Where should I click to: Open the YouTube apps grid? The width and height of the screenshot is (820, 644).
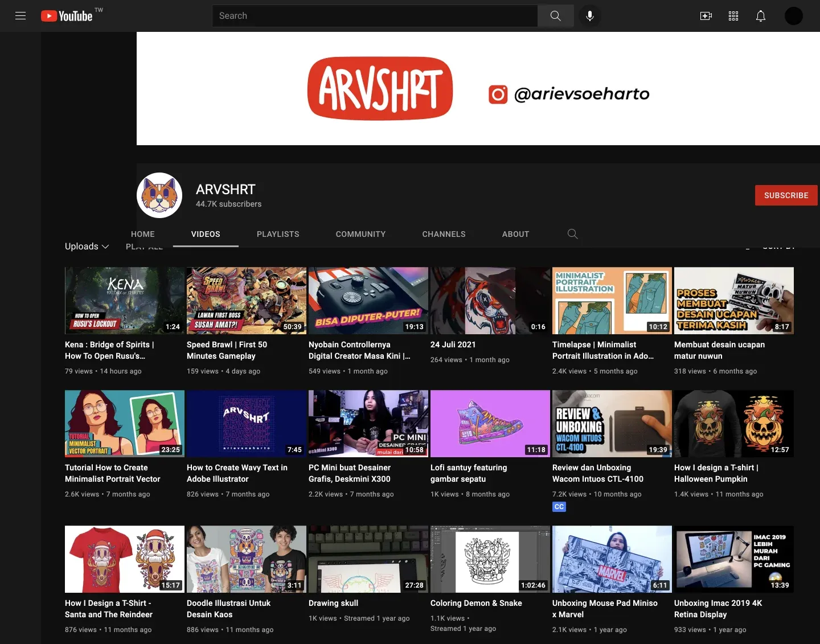coord(733,16)
